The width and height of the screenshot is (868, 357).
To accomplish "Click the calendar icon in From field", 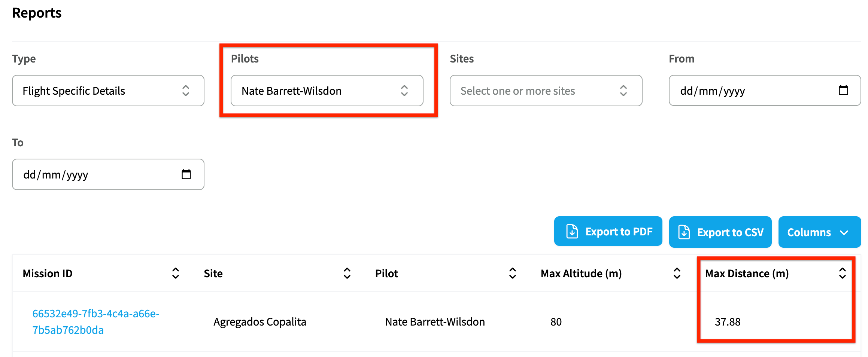I will pos(843,90).
